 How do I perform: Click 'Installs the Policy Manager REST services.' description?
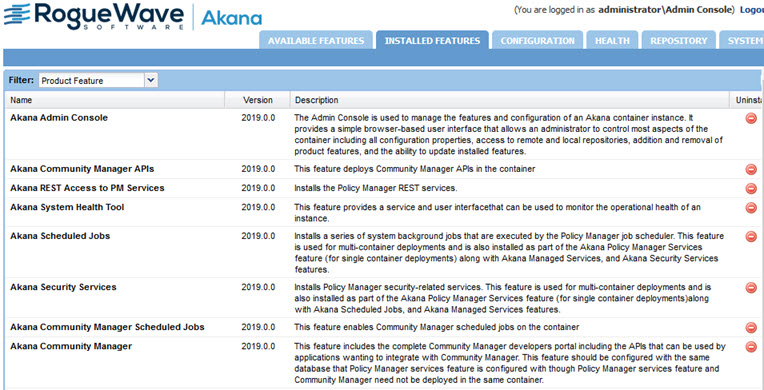(x=376, y=188)
